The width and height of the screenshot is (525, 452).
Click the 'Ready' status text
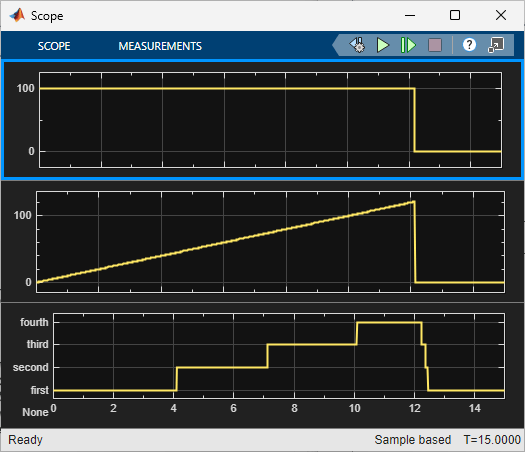coord(25,440)
